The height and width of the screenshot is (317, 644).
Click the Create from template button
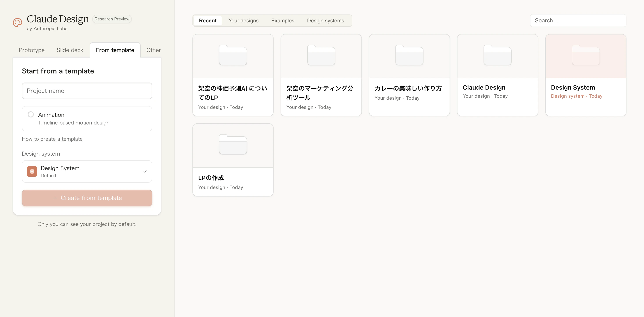[x=87, y=198]
